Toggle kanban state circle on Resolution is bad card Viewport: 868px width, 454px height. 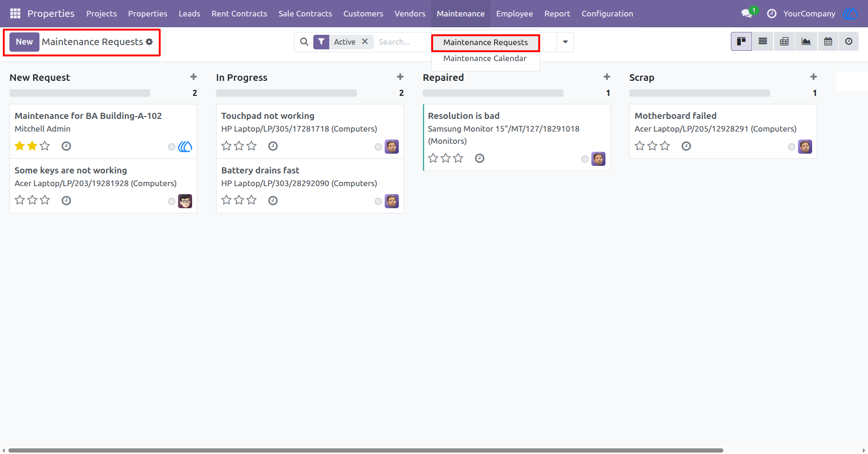(585, 159)
